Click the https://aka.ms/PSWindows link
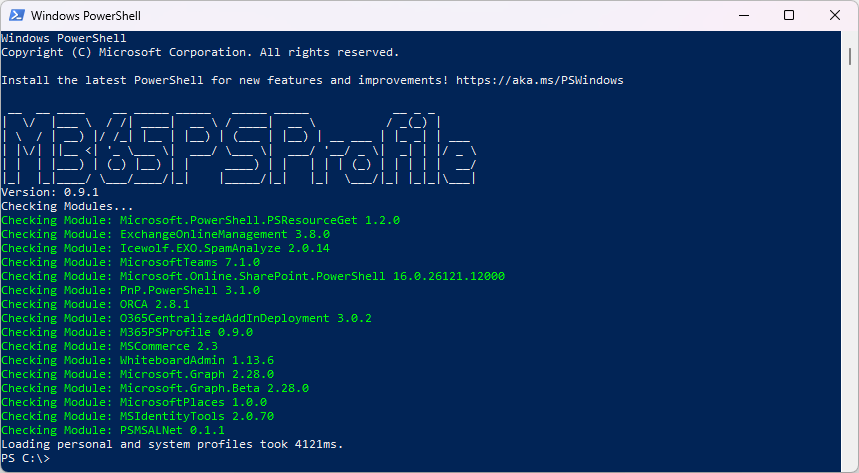Image resolution: width=859 pixels, height=473 pixels. click(x=540, y=80)
